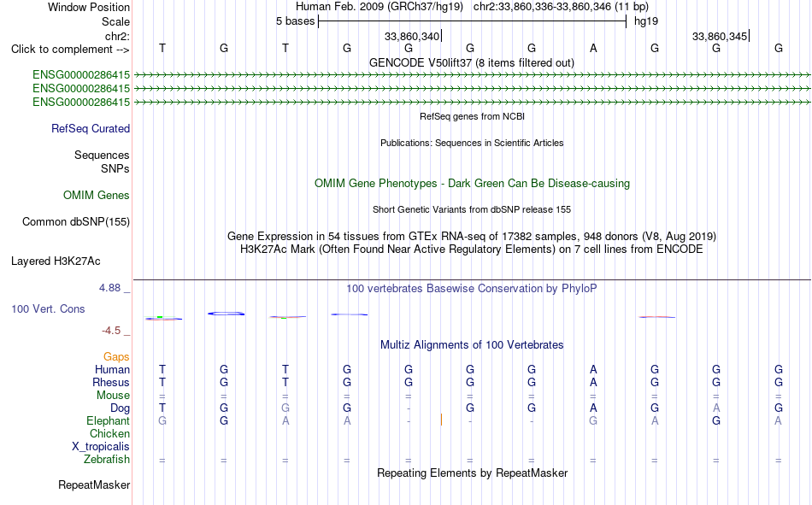Click the '5 bases' scale label
Image resolution: width=812 pixels, height=505 pixels.
point(295,21)
